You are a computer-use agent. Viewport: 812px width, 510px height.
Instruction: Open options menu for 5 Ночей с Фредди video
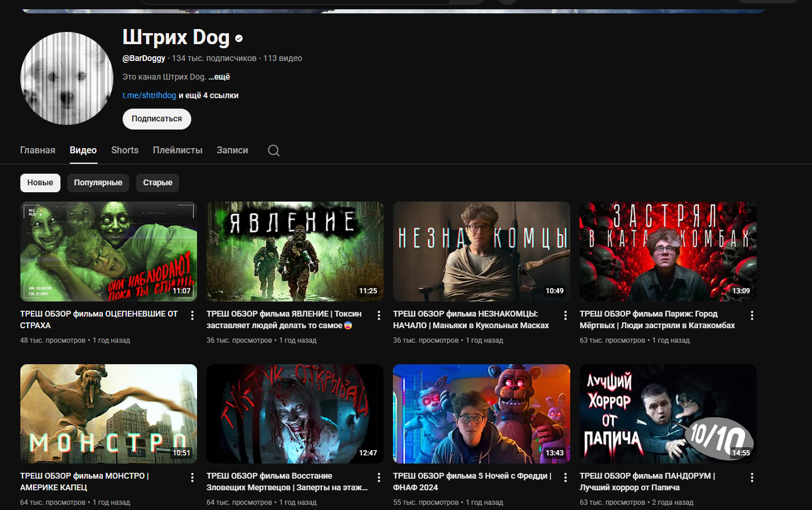coord(566,477)
